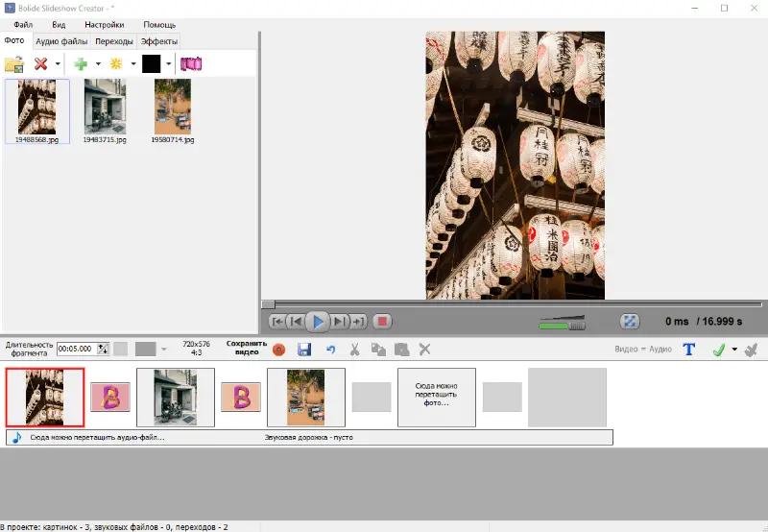Select photo 19483715.jpg in library
The height and width of the screenshot is (532, 768).
[105, 111]
